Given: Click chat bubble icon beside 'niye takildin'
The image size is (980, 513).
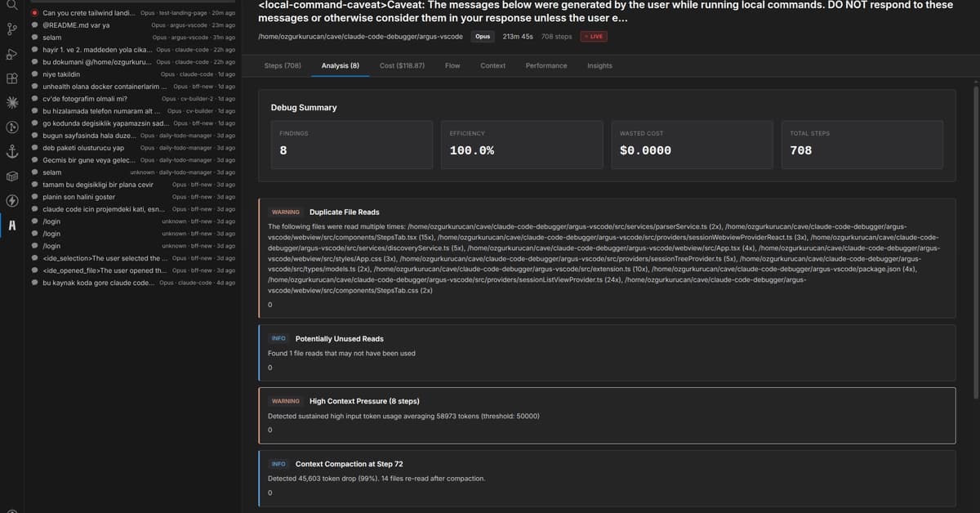Looking at the screenshot, I should [x=35, y=74].
